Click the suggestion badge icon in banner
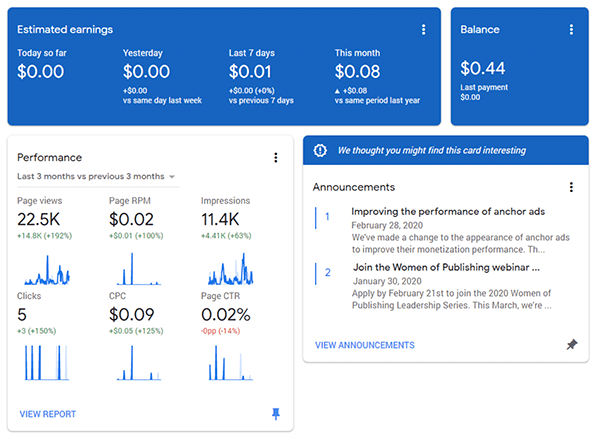This screenshot has height=446, width=600. [320, 150]
